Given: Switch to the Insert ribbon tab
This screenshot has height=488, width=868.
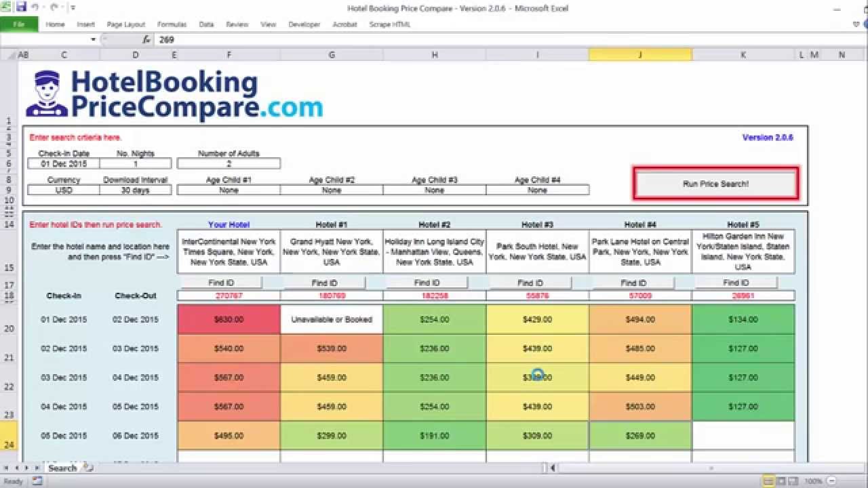Looking at the screenshot, I should (86, 24).
